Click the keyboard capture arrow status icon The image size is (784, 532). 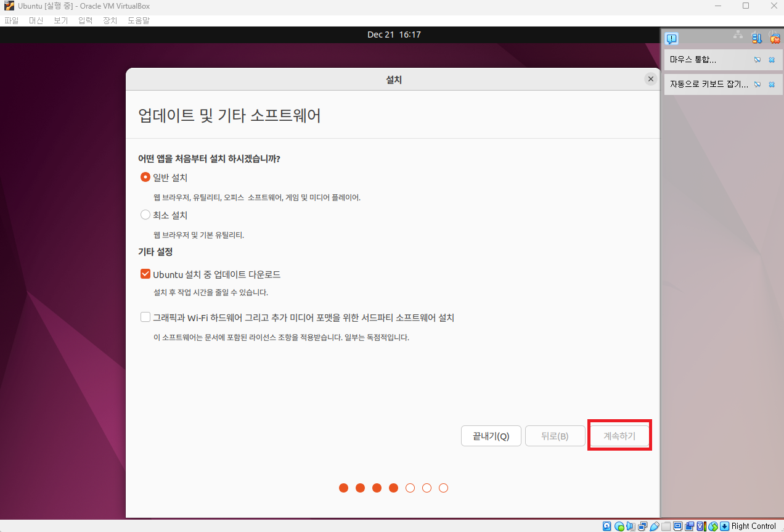coord(725,526)
